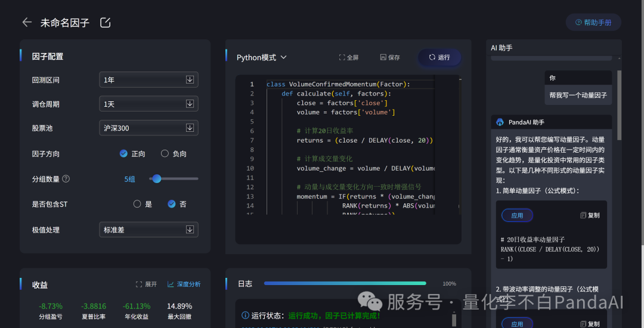Image resolution: width=644 pixels, height=328 pixels.
Task: Edit the factor name 未命名因子
Action: [106, 23]
